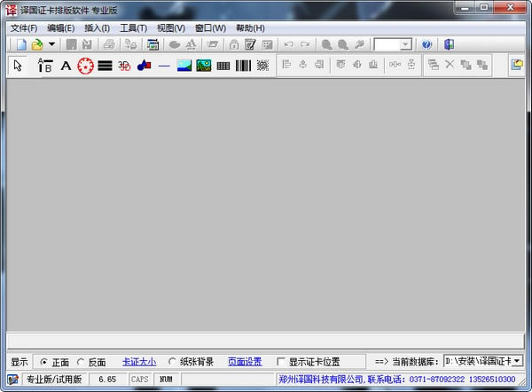Select the 3D text tool
Viewport: 532px width, 392px height.
tap(124, 65)
